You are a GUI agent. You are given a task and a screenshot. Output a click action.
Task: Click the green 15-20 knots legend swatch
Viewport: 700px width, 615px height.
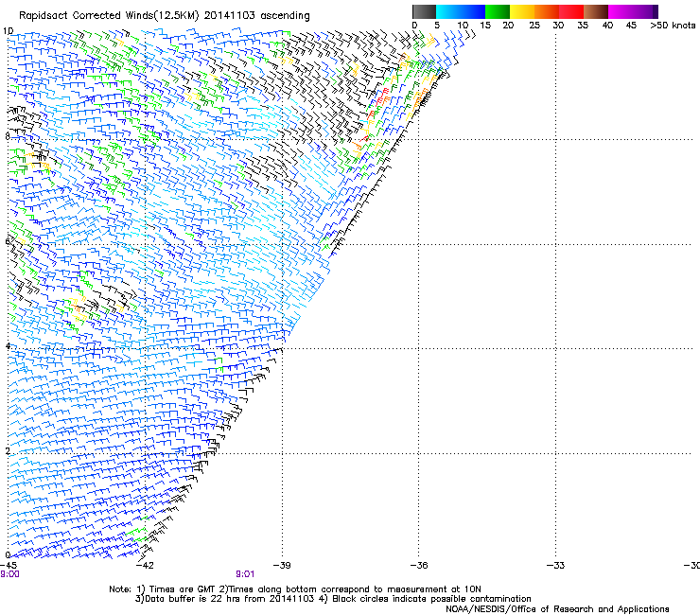pyautogui.click(x=498, y=11)
